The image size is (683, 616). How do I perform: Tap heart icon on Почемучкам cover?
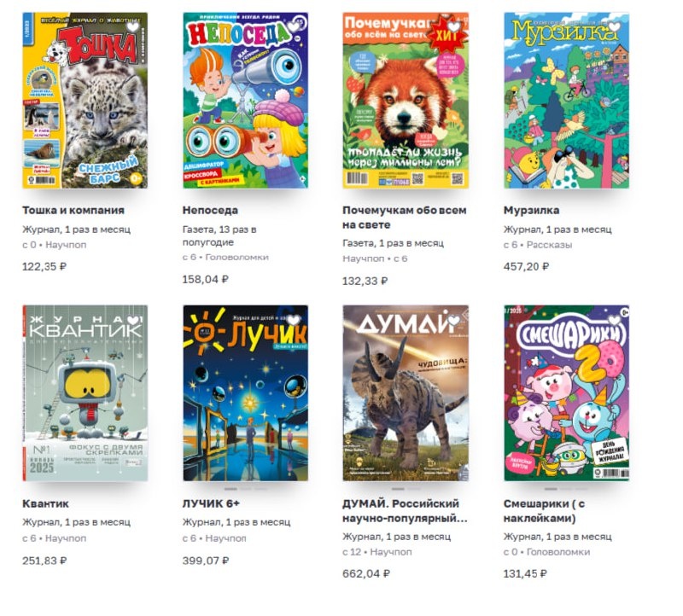pos(454,27)
